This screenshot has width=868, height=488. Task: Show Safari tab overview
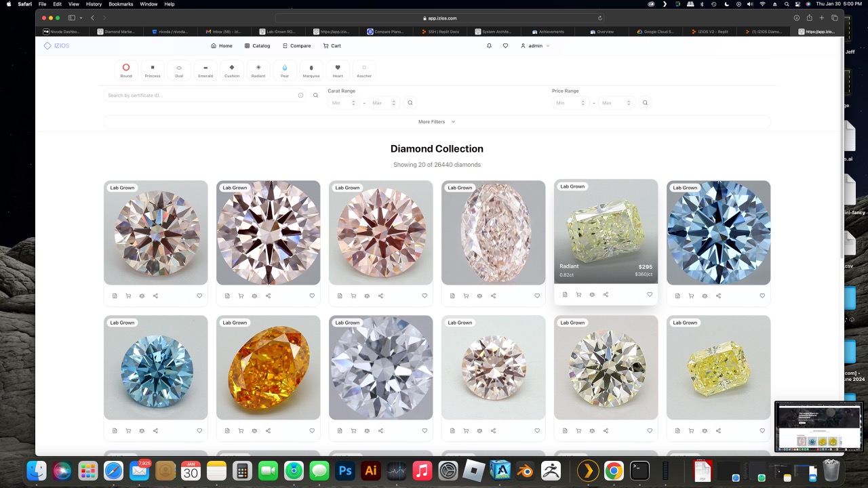coord(835,18)
